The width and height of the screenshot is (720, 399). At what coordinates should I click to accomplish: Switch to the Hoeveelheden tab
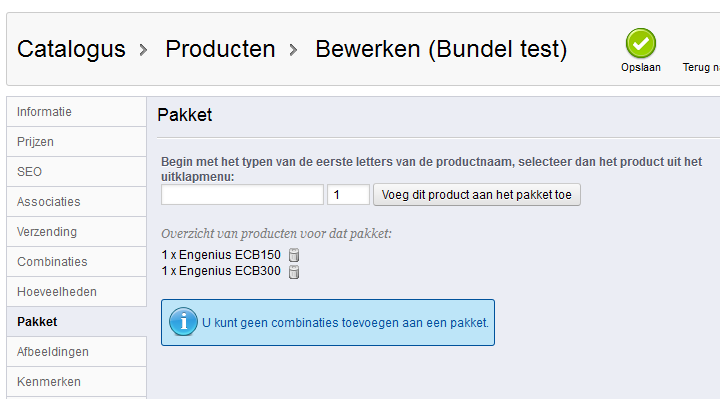tap(77, 292)
